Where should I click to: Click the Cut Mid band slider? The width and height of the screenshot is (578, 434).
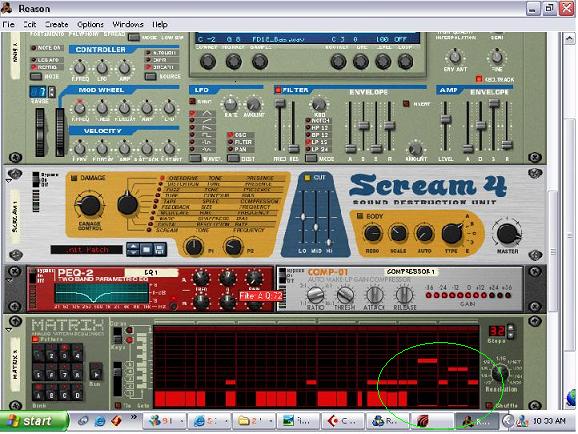pyautogui.click(x=316, y=226)
